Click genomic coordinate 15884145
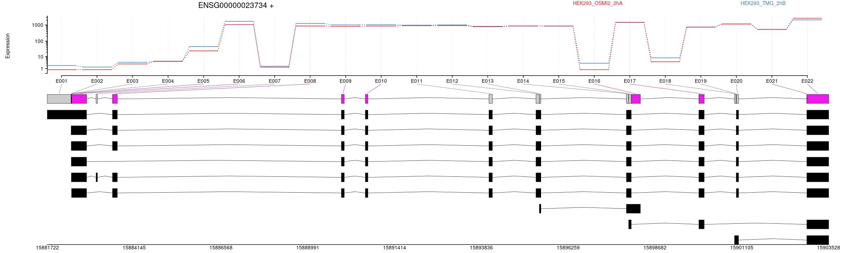Screen dimensions: 868x253 coord(134,248)
